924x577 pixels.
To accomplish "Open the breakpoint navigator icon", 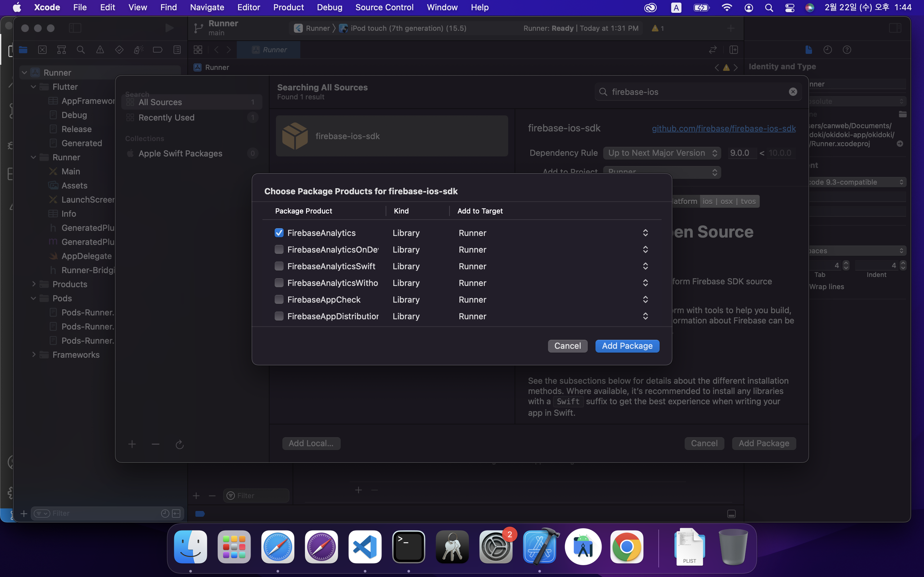I will (157, 50).
